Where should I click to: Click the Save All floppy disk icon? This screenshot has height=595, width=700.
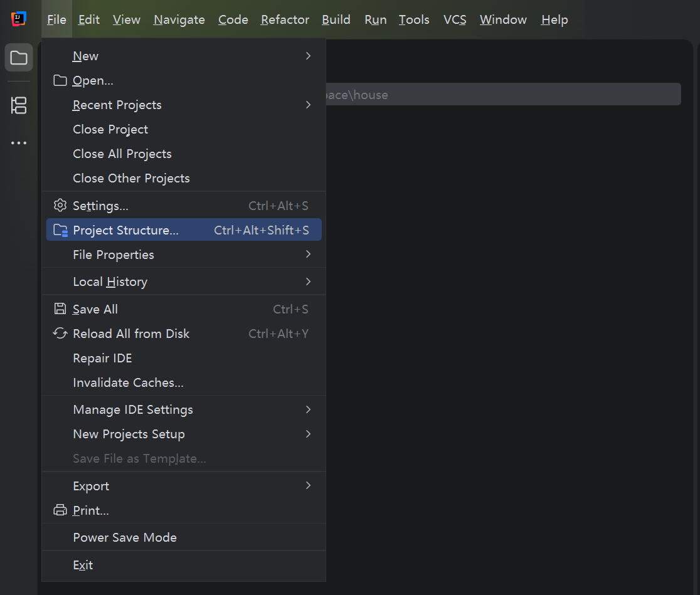click(x=60, y=309)
